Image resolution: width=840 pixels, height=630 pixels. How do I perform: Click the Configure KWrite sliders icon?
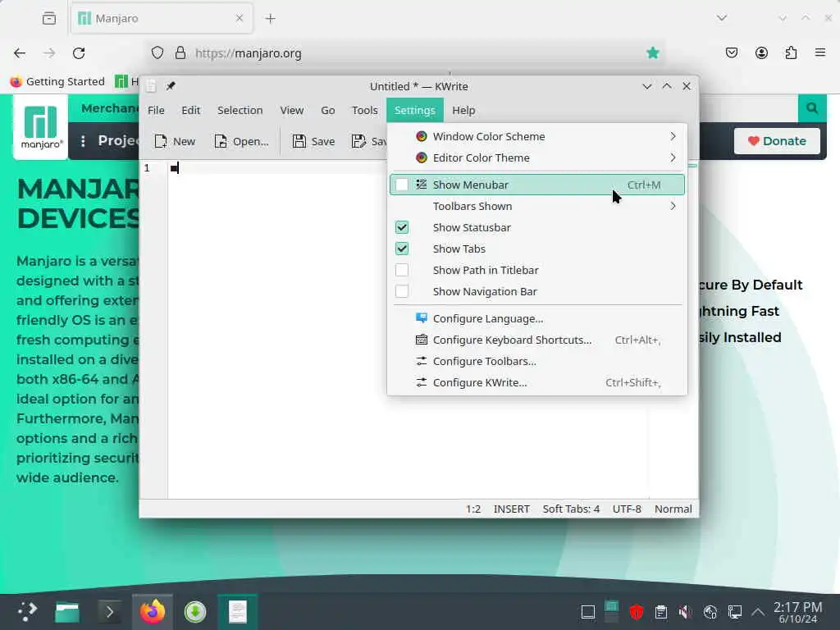(422, 382)
